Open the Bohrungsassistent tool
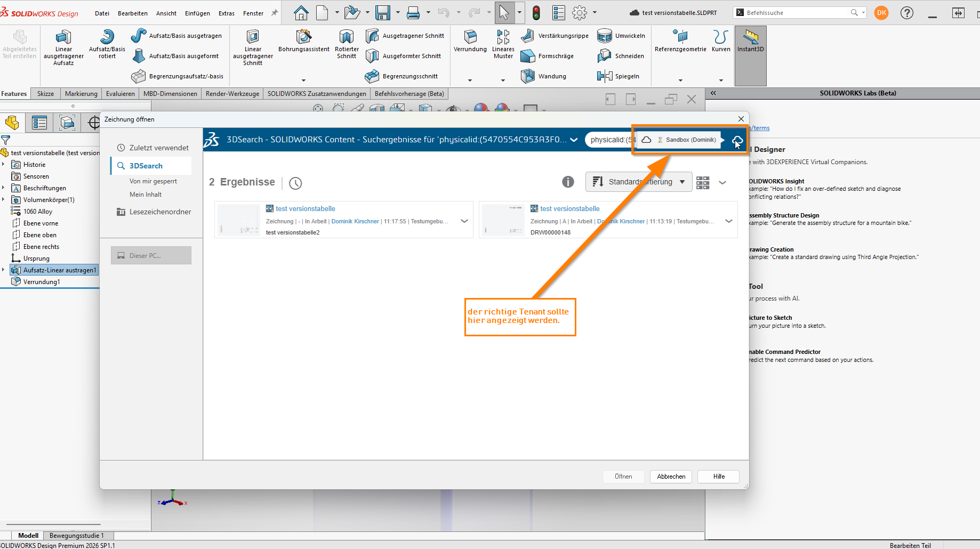Image resolution: width=980 pixels, height=549 pixels. click(304, 42)
